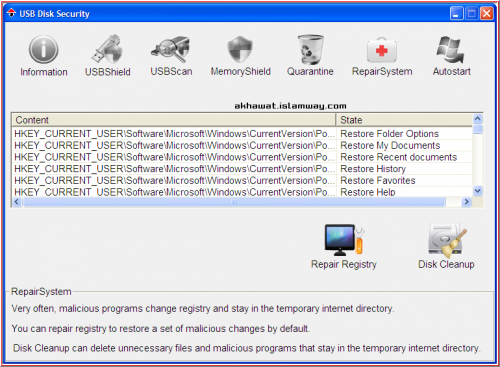Select the RepairSystem first-aid icon

[382, 50]
